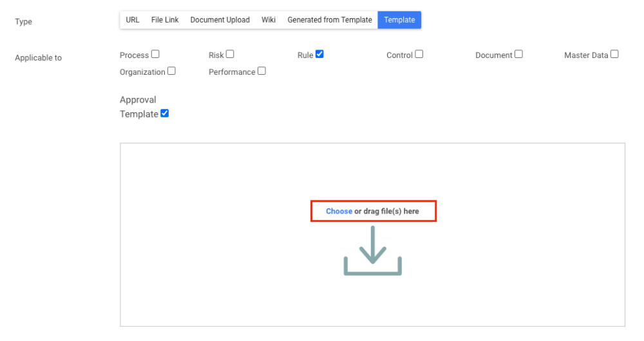
Task: Click the download arrow tray icon
Action: pyautogui.click(x=372, y=251)
